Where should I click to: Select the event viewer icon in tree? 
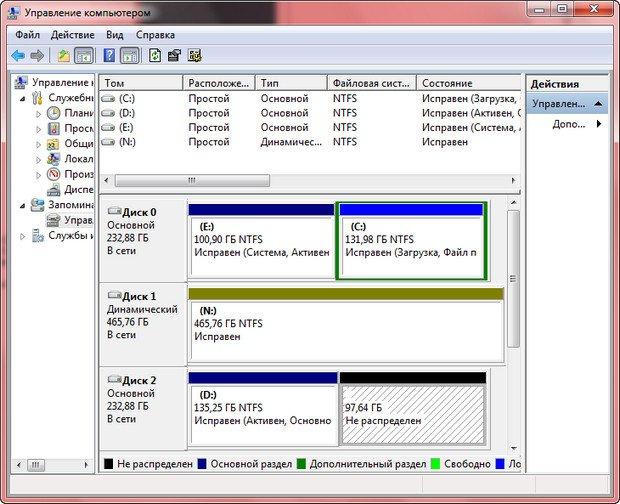(x=54, y=129)
